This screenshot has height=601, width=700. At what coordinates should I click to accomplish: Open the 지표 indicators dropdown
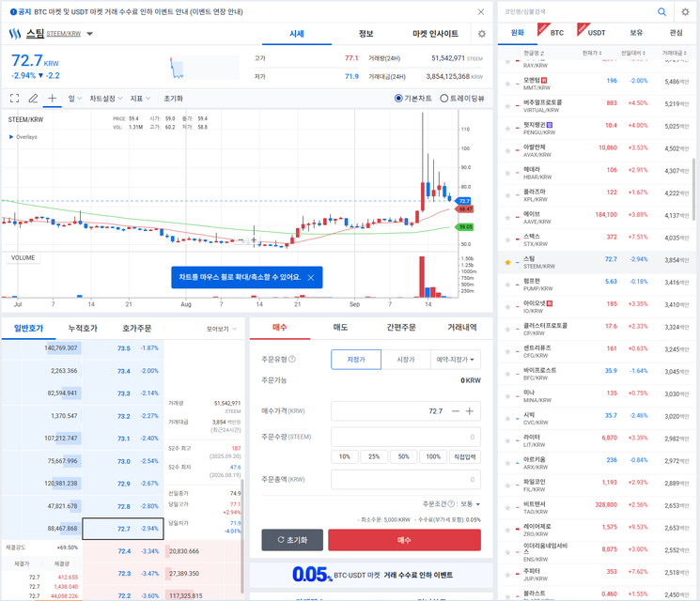140,99
